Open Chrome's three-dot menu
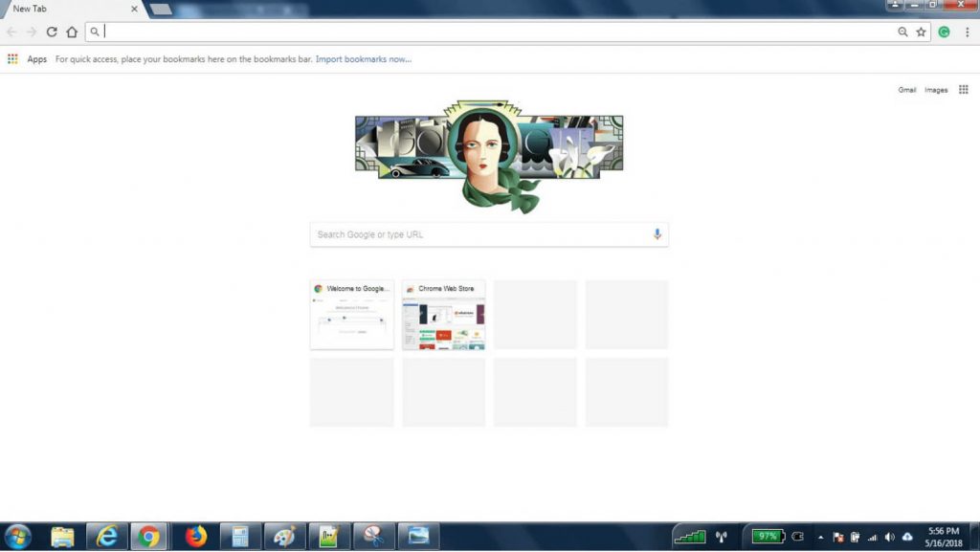Screen dimensions: 980x552 click(967, 32)
